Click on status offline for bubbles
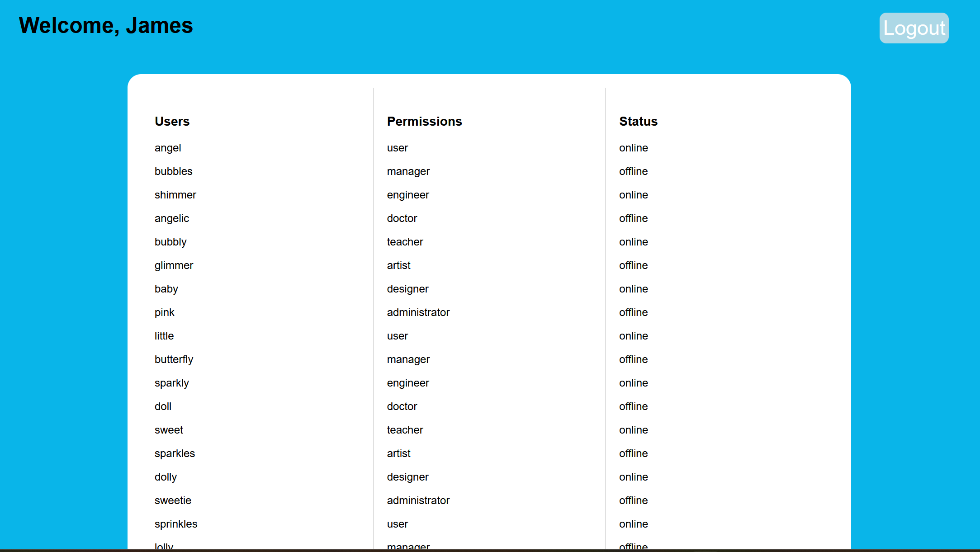The height and width of the screenshot is (552, 980). point(633,171)
